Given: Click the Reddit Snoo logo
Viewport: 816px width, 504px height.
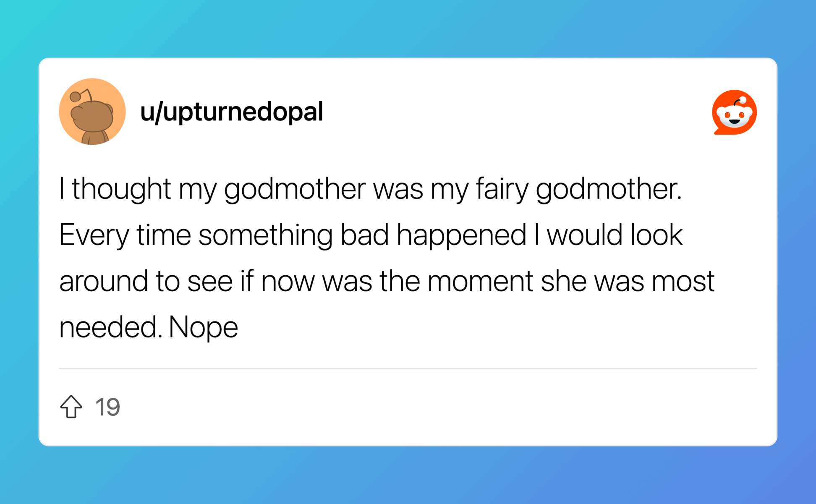Looking at the screenshot, I should pos(734,112).
